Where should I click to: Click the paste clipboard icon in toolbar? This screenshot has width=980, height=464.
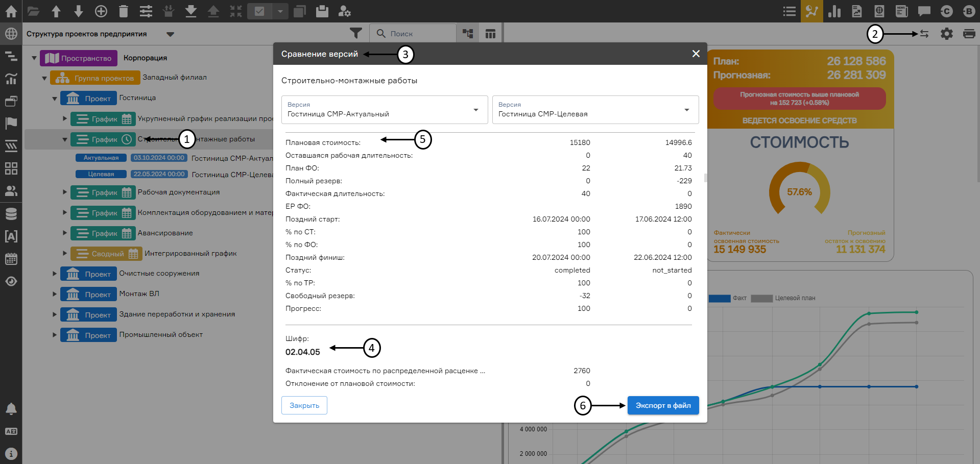point(322,11)
